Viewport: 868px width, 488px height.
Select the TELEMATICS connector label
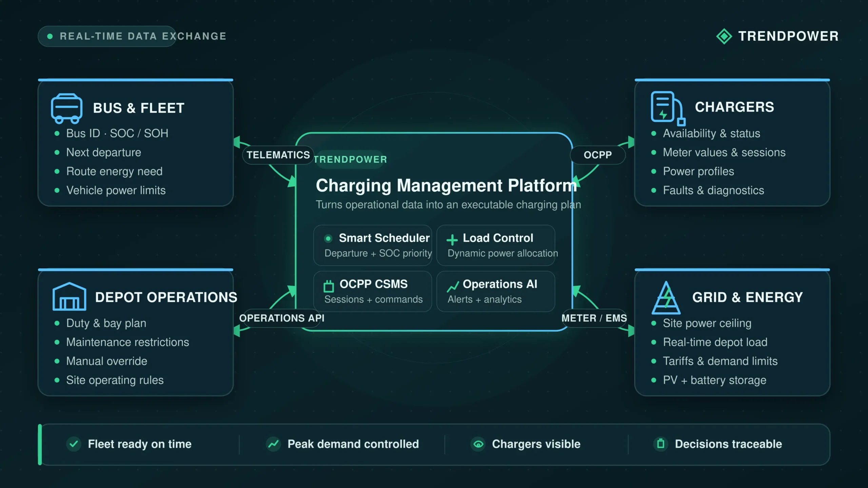coord(278,155)
